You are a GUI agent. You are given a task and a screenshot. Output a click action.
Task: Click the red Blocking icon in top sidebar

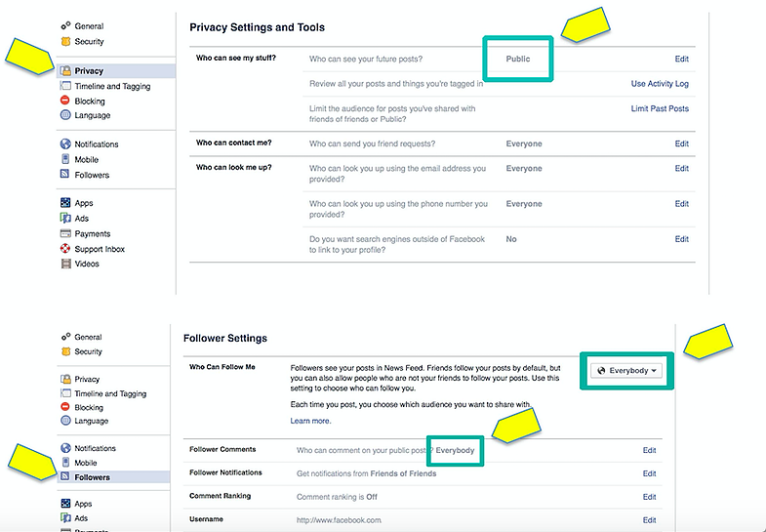point(65,101)
